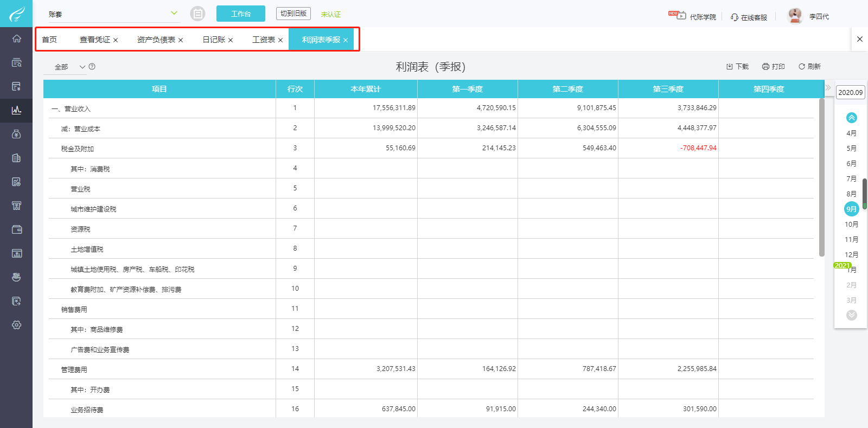Image resolution: width=868 pixels, height=428 pixels.
Task: Open the building assets sidebar icon
Action: (16, 158)
